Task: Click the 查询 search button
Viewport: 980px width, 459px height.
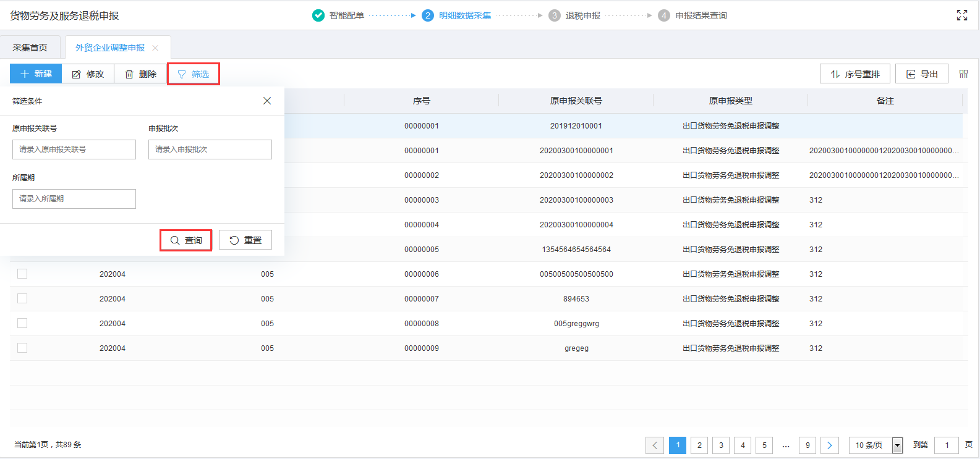Action: point(186,240)
